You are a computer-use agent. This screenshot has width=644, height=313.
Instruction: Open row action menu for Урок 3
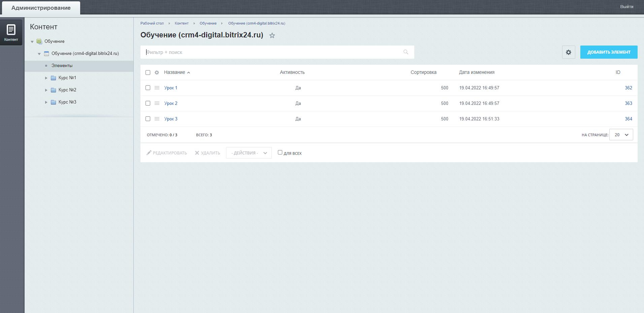tap(157, 119)
